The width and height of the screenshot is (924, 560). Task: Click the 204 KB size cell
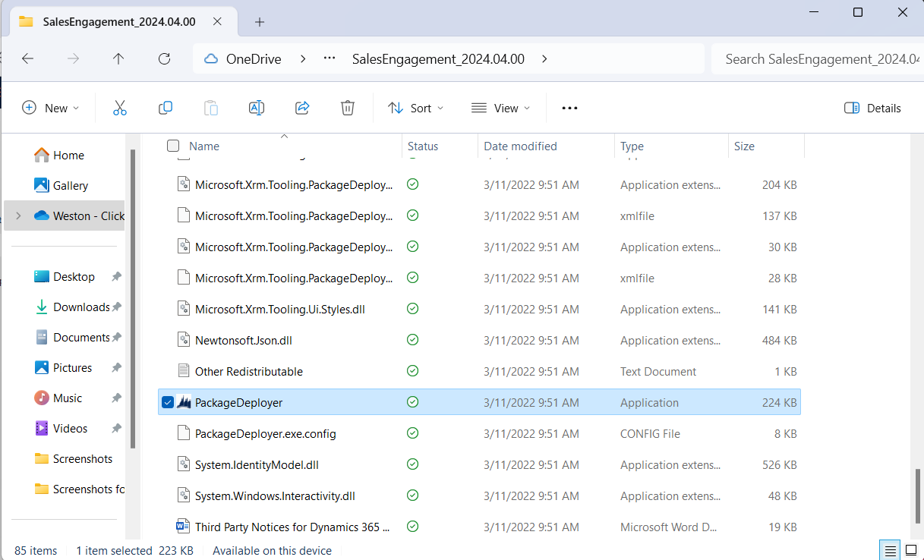779,184
